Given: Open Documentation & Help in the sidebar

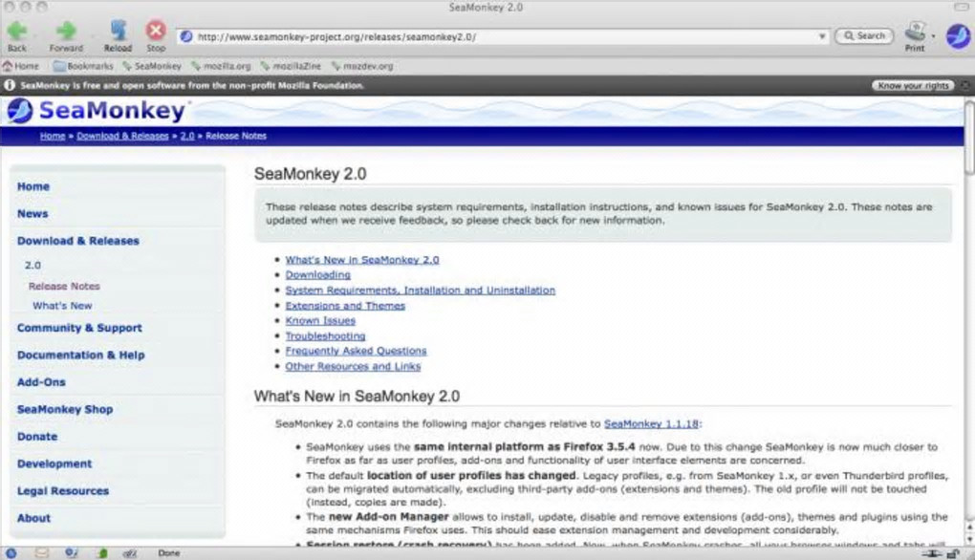Looking at the screenshot, I should [x=81, y=355].
